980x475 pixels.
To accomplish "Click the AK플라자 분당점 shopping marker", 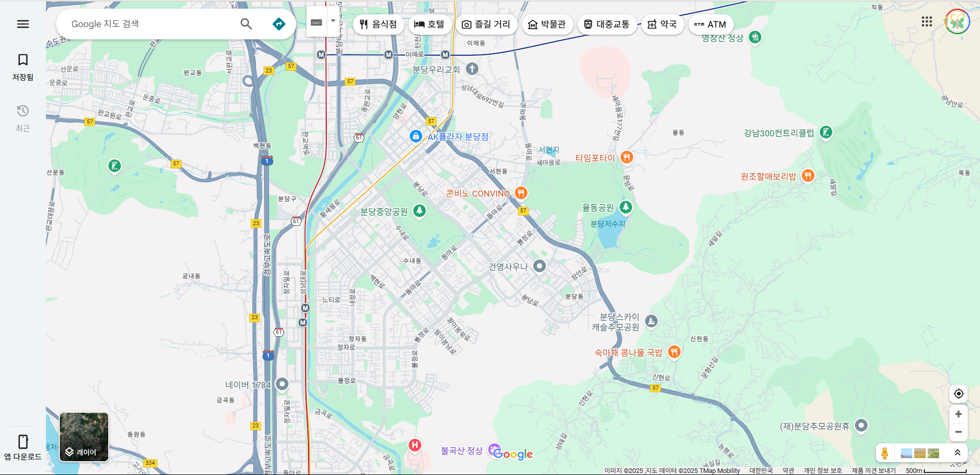I will (416, 136).
